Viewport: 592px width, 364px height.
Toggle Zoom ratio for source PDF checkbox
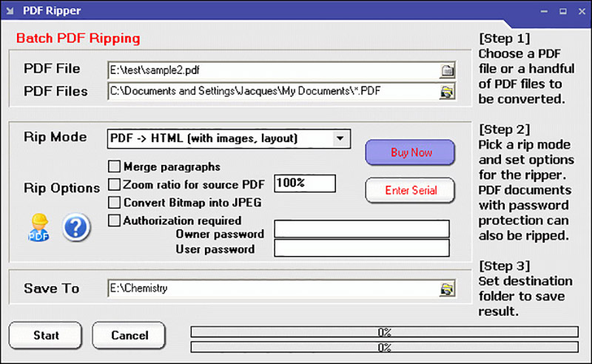pyautogui.click(x=115, y=184)
